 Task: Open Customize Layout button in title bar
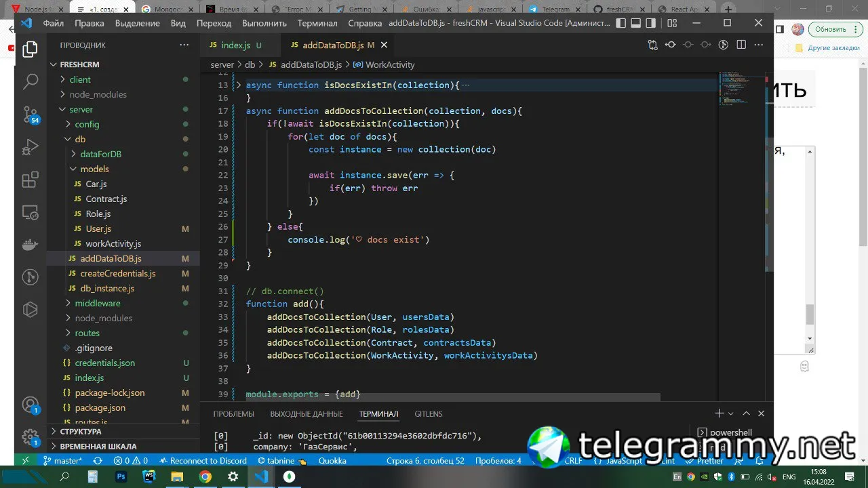672,23
